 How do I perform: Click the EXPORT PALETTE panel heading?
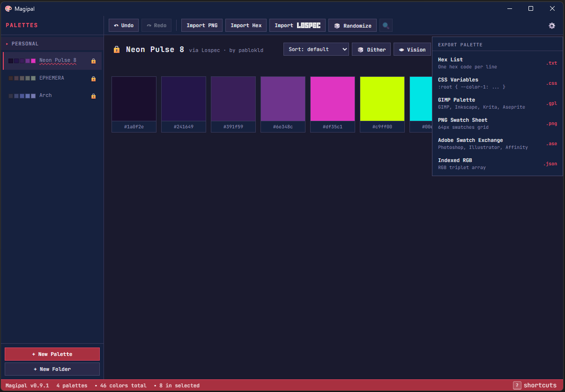460,45
